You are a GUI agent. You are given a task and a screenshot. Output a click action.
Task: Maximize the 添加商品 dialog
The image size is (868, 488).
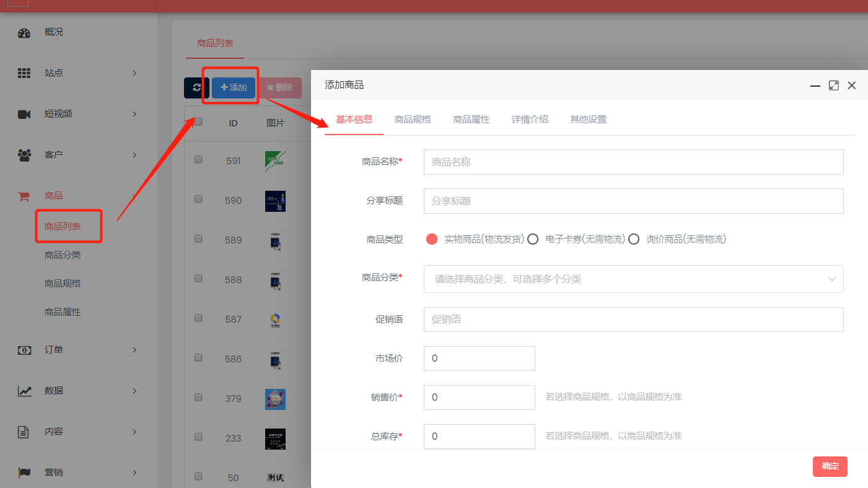pyautogui.click(x=834, y=85)
